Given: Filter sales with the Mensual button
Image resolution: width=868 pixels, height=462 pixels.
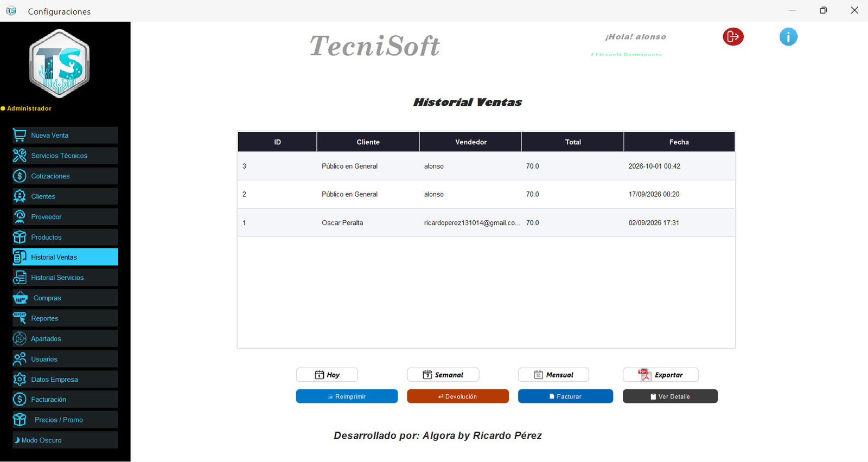Looking at the screenshot, I should coord(554,375).
